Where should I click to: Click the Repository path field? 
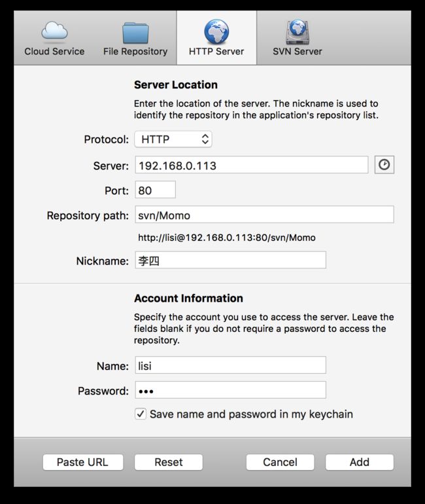click(265, 215)
